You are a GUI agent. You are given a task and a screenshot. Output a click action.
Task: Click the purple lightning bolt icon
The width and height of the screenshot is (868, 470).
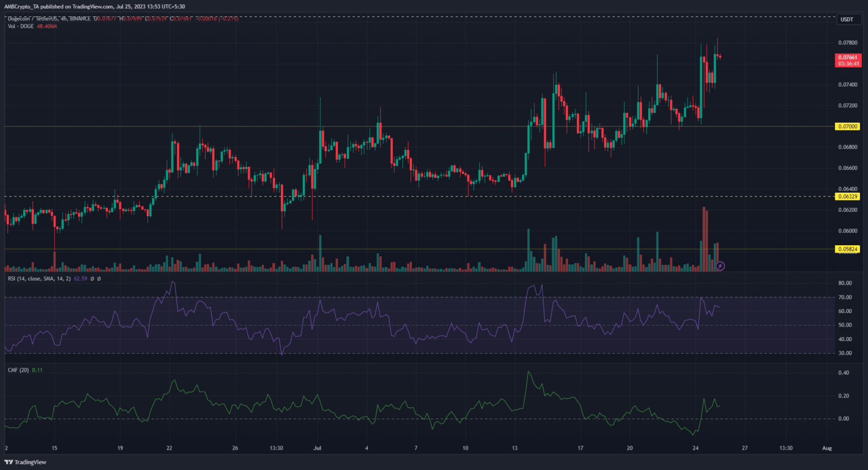(720, 266)
